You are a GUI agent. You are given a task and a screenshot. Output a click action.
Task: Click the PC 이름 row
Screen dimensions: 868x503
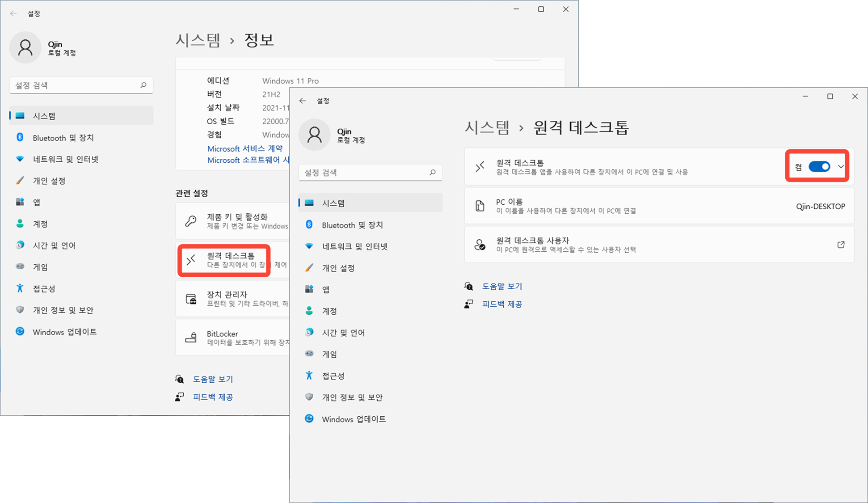[659, 206]
